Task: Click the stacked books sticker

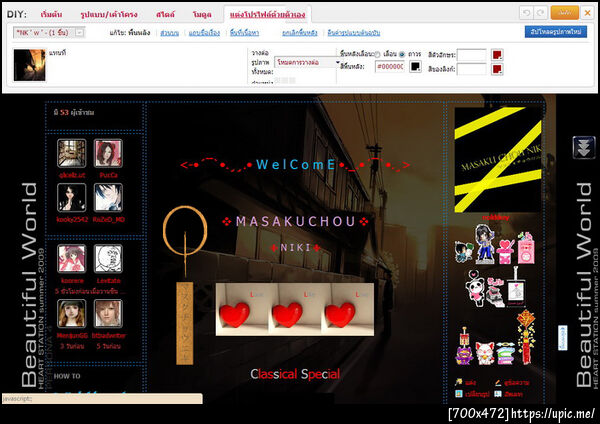Action: point(505,352)
